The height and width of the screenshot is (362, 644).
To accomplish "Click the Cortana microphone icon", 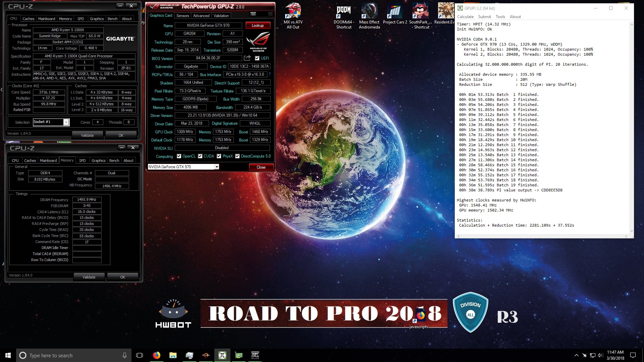I will (x=124, y=355).
